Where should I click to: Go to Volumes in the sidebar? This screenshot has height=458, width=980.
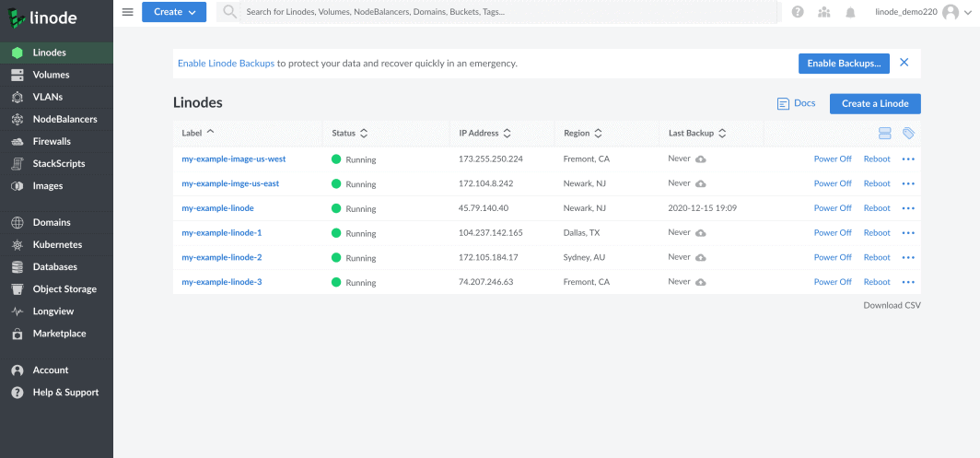click(51, 75)
